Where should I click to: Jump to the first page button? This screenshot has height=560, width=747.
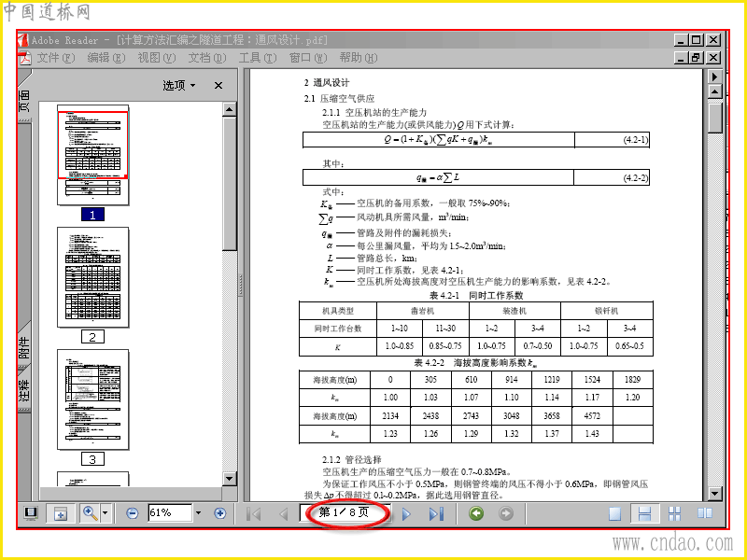pyautogui.click(x=253, y=514)
